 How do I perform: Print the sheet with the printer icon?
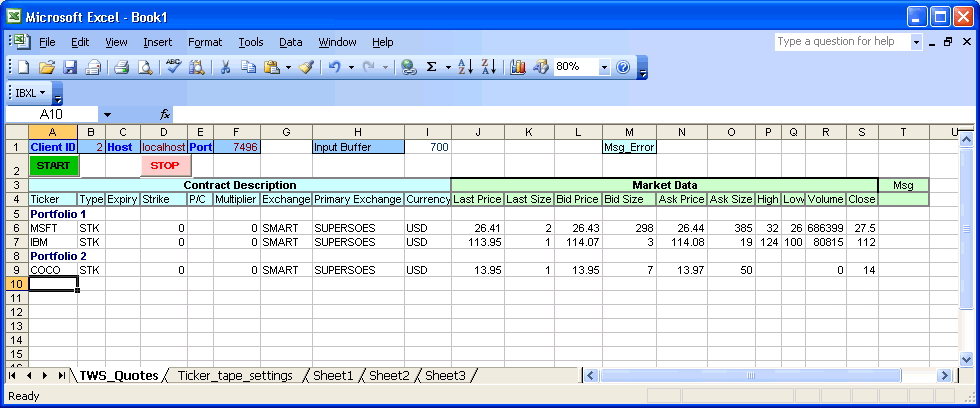click(121, 67)
